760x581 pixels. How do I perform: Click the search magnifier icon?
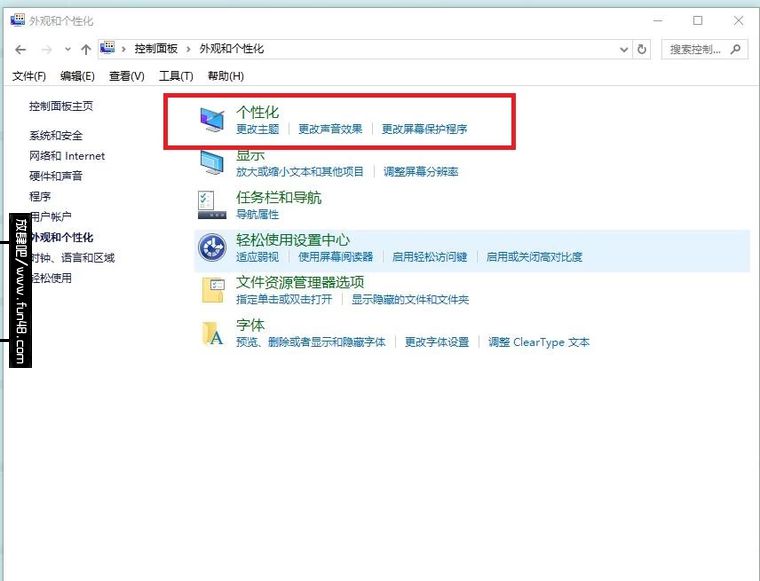click(736, 49)
